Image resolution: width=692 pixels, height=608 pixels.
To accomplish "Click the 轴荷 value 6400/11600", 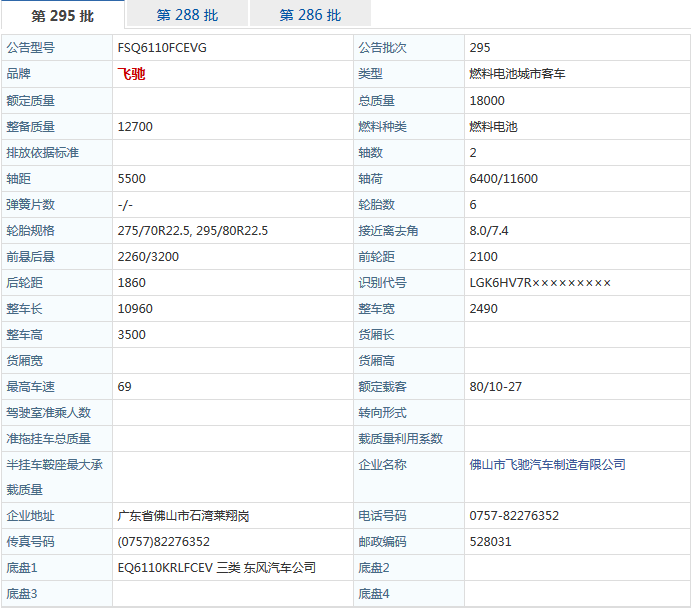I will coord(503,179).
